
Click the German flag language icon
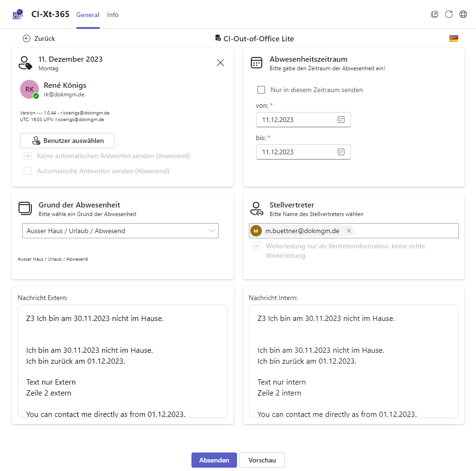454,38
